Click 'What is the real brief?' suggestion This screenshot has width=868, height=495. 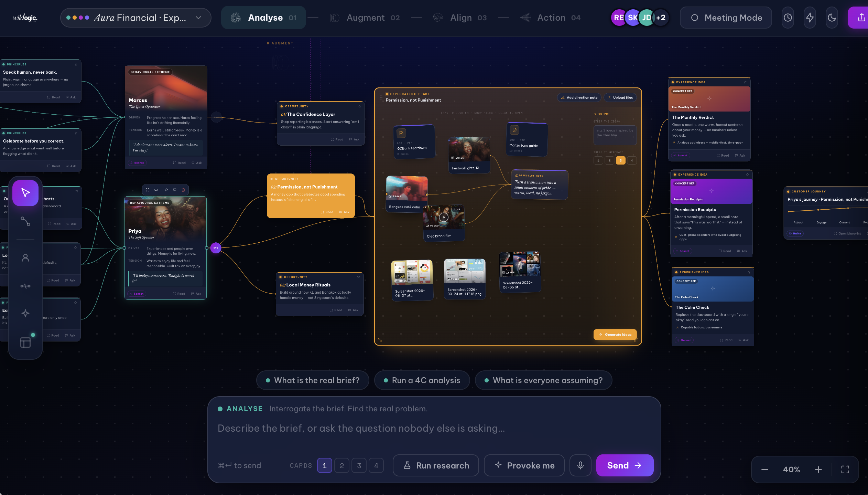click(313, 380)
